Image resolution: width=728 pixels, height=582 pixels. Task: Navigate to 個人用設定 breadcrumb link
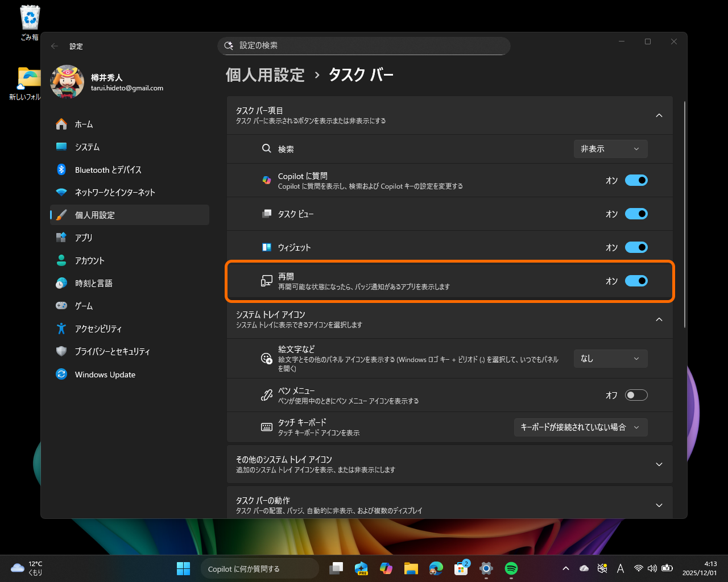265,75
